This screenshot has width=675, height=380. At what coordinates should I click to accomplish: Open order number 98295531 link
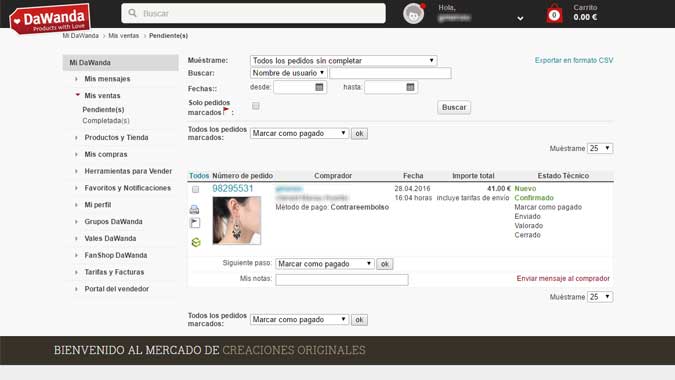(x=233, y=188)
